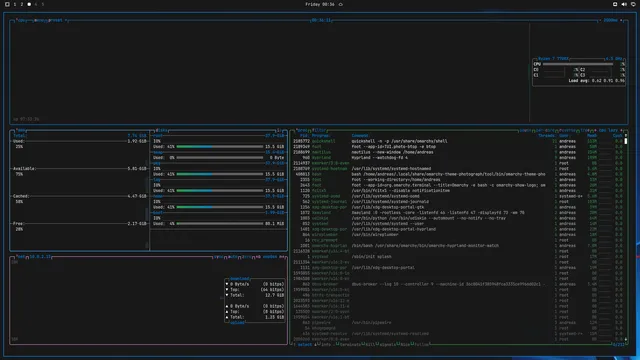This screenshot has height=360, width=640.
Task: Click the Load avg text in CPU box
Action: click(x=596, y=81)
